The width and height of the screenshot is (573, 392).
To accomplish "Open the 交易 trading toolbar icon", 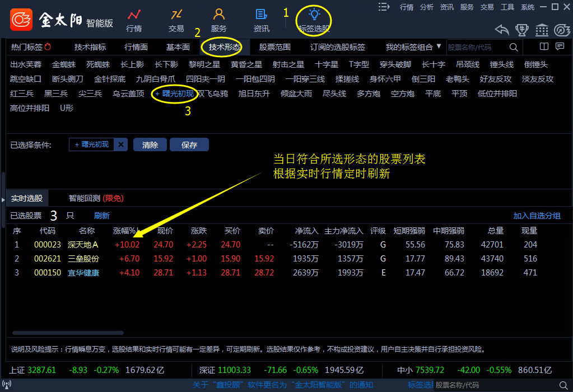I will point(176,20).
